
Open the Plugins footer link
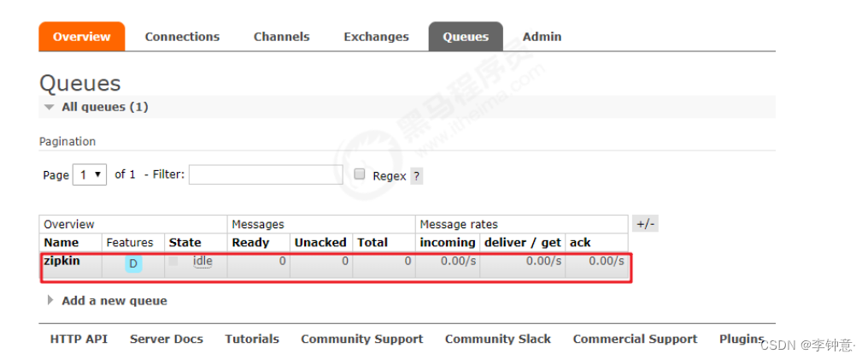(742, 339)
